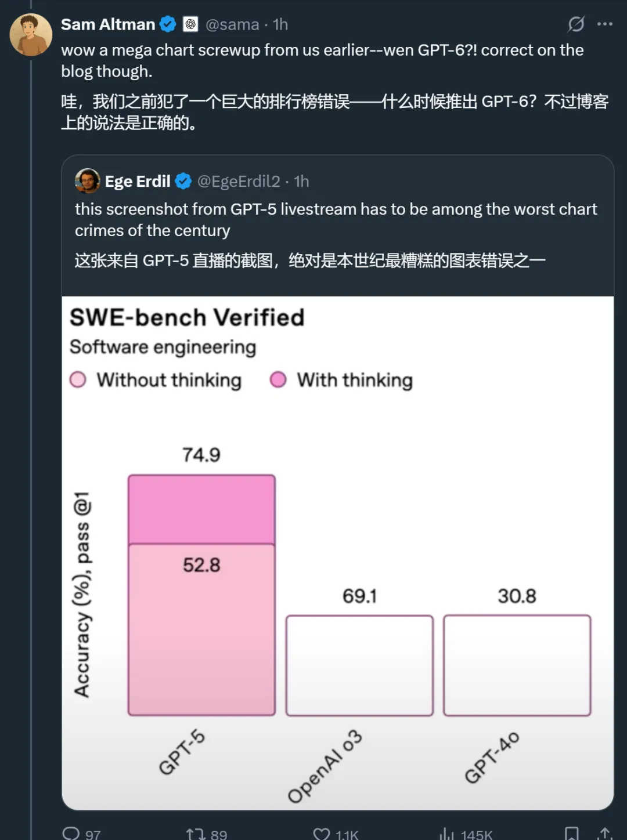Open the @EgeErdil2 handle

pyautogui.click(x=239, y=182)
